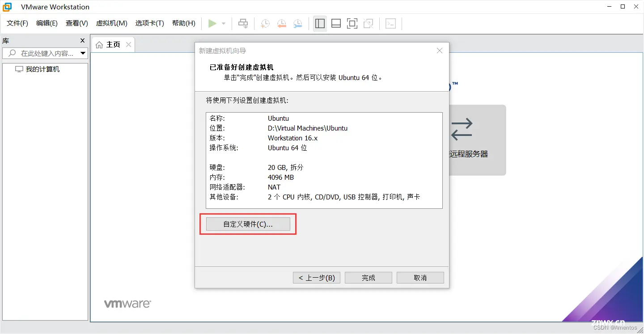Open the library search dropdown arrow
The image size is (644, 334).
tap(83, 53)
